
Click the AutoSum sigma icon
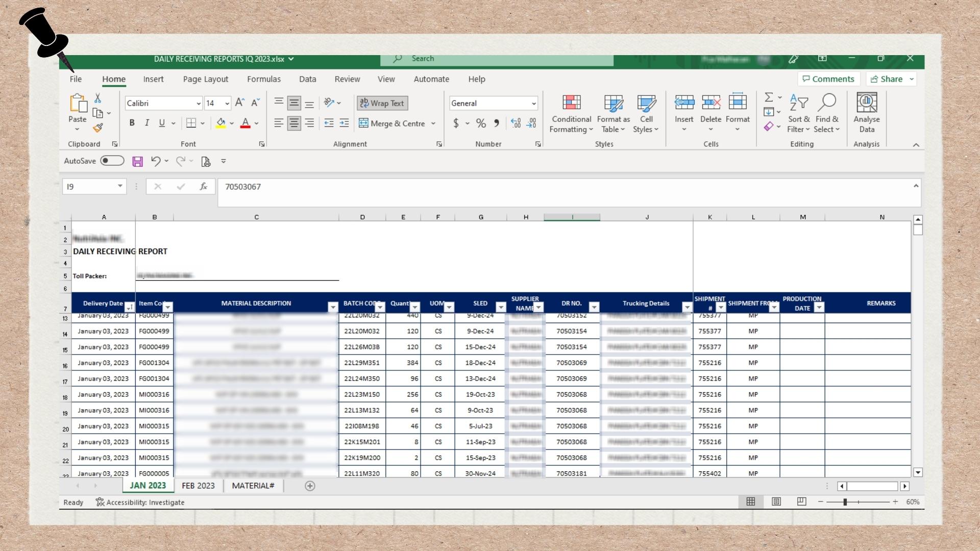[x=769, y=97]
